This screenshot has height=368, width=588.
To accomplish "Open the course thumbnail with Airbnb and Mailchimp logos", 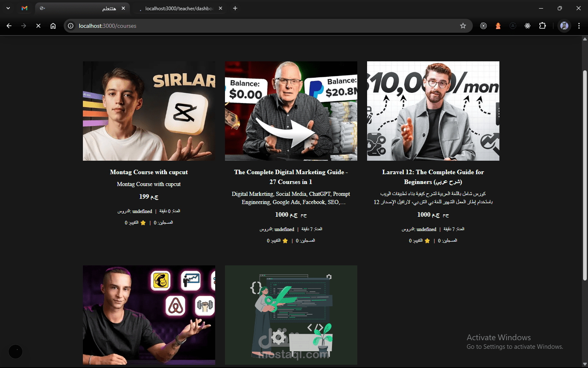I will click(149, 315).
